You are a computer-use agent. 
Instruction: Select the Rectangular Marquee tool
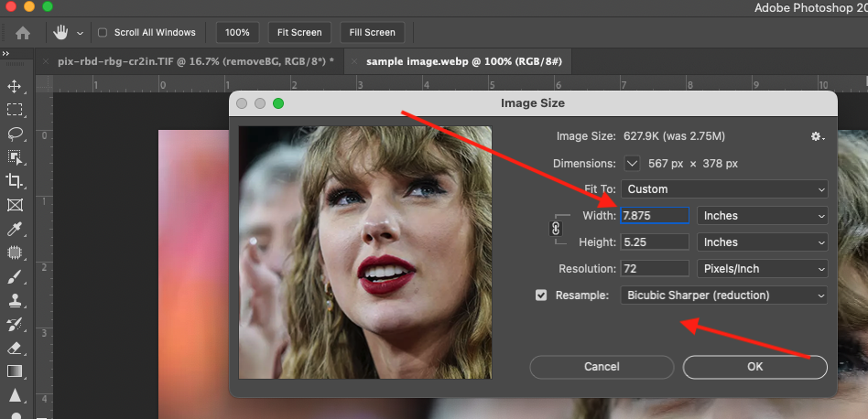15,110
